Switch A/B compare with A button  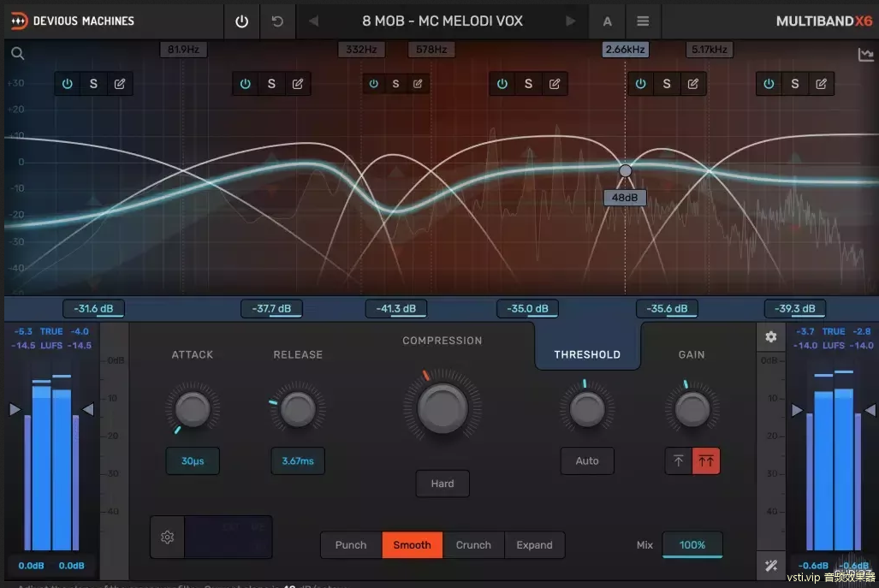(607, 21)
